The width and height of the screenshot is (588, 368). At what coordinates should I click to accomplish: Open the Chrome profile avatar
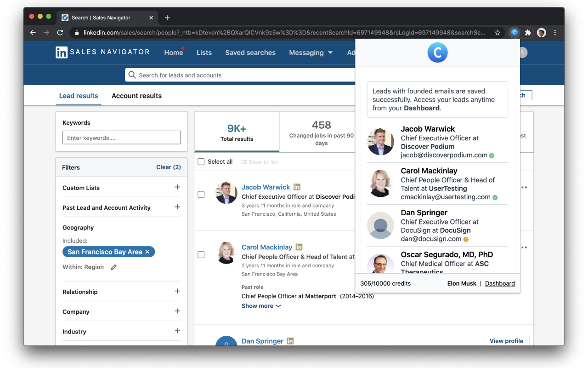(x=542, y=33)
